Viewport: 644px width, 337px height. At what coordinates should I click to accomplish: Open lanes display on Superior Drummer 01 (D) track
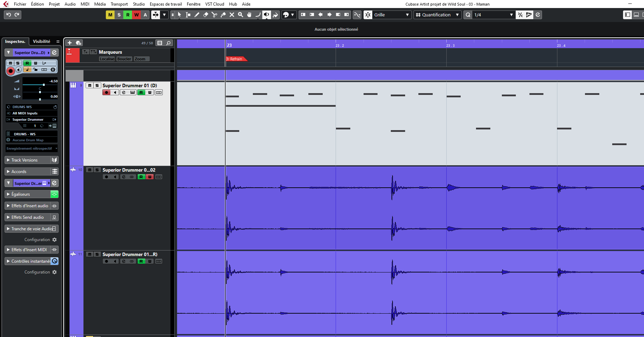[159, 92]
